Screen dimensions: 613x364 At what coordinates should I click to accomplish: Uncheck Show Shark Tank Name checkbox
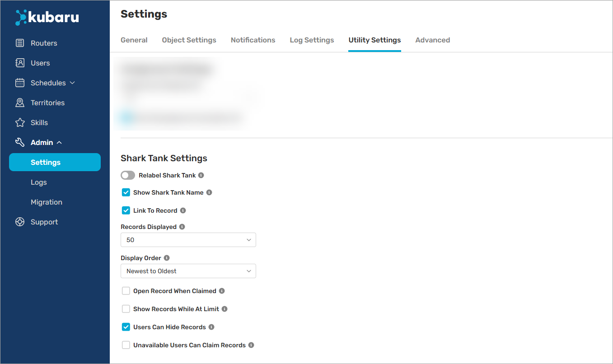[x=126, y=192]
